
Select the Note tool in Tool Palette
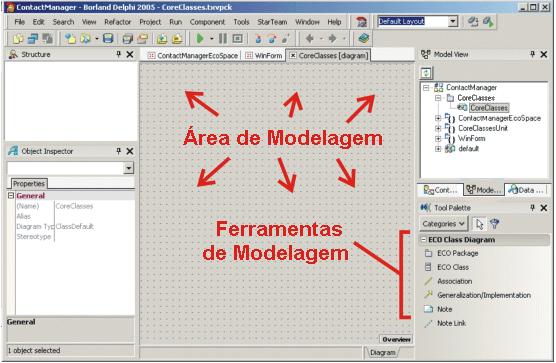pos(438,309)
